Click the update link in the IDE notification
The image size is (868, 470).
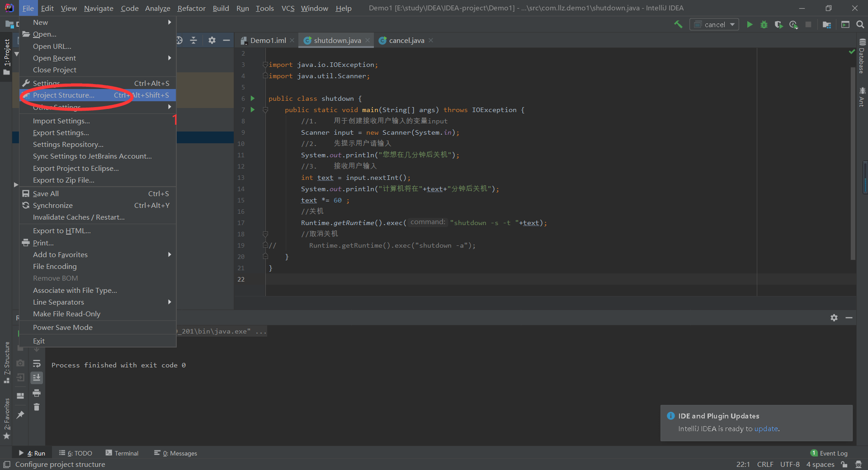(x=766, y=428)
